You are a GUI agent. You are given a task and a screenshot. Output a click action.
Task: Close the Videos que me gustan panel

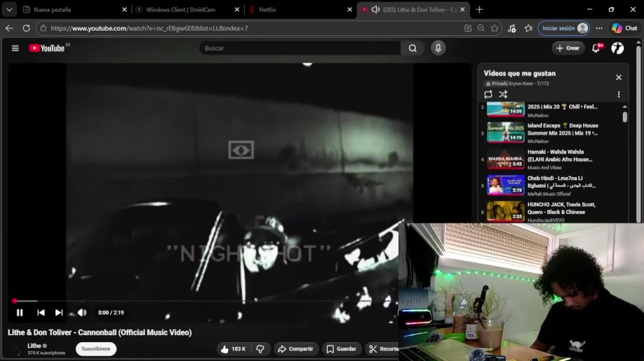[618, 77]
